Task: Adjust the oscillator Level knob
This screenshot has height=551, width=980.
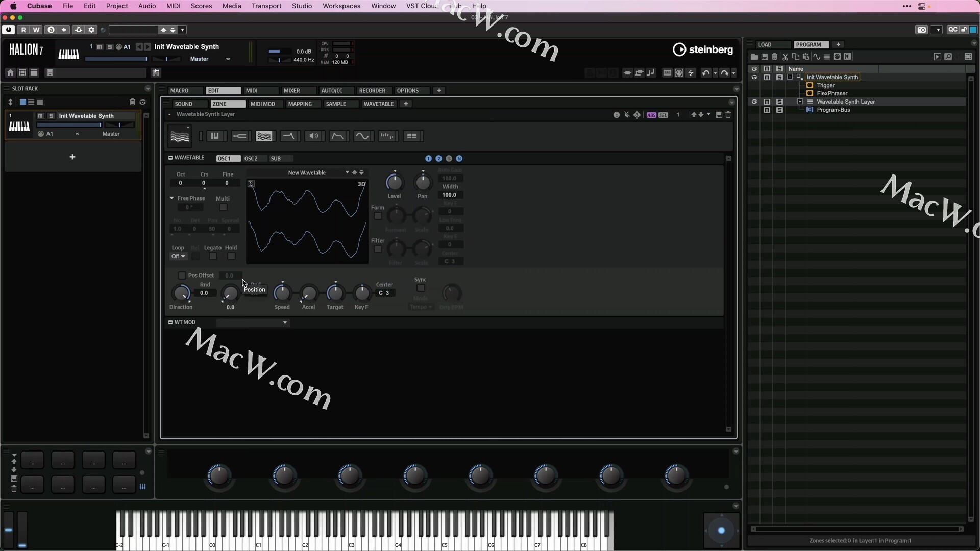Action: (394, 183)
